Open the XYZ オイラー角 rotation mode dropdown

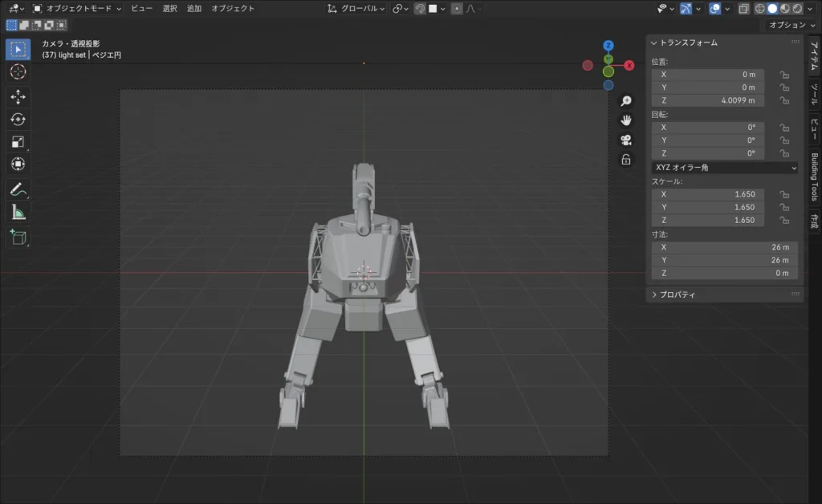724,168
